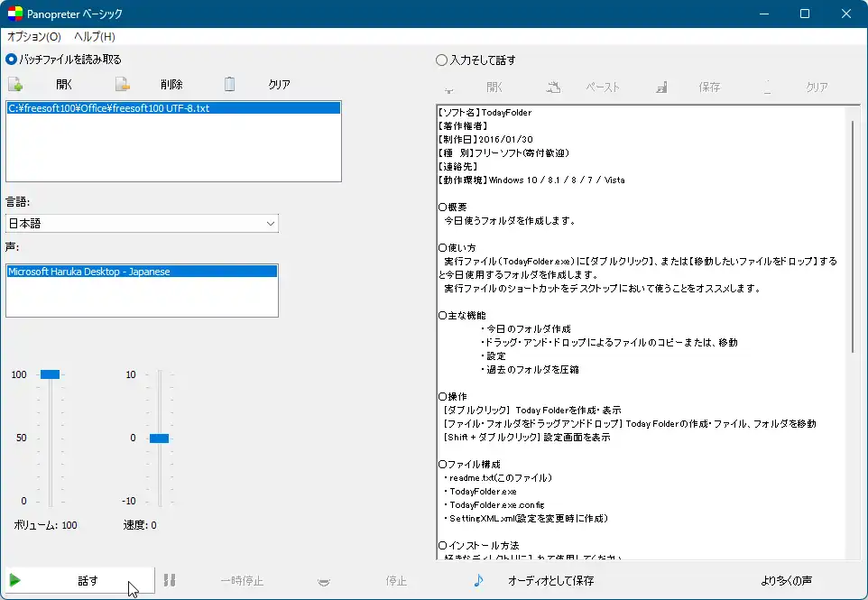The image size is (868, 600).
Task: Click the green play triangle icon
Action: [x=17, y=582]
